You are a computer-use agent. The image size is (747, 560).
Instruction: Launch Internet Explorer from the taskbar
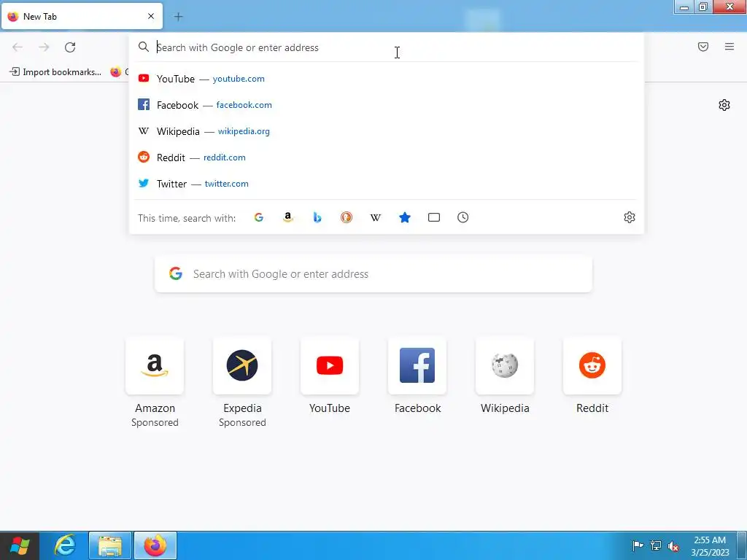click(64, 545)
